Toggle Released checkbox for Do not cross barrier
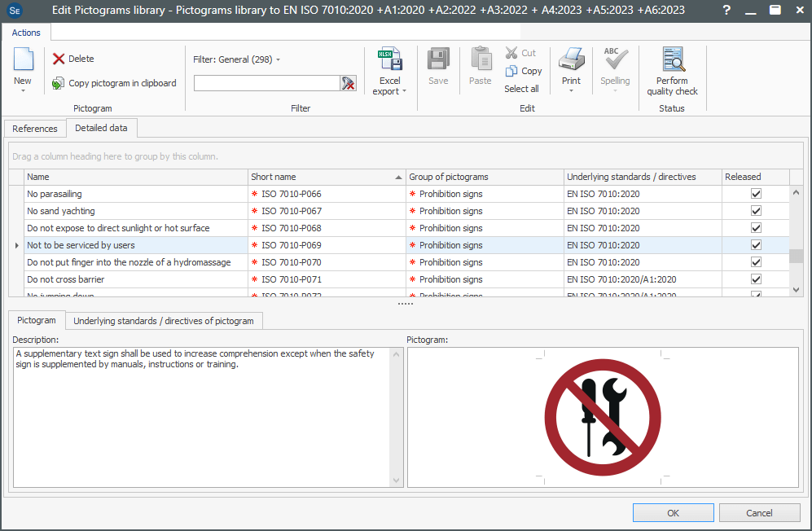812x531 pixels. tap(756, 279)
